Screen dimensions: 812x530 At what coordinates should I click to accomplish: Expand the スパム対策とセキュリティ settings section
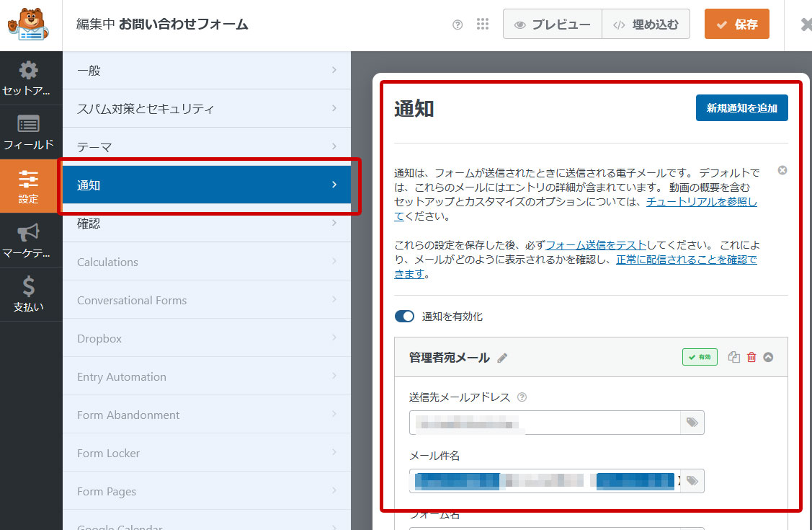(x=207, y=109)
